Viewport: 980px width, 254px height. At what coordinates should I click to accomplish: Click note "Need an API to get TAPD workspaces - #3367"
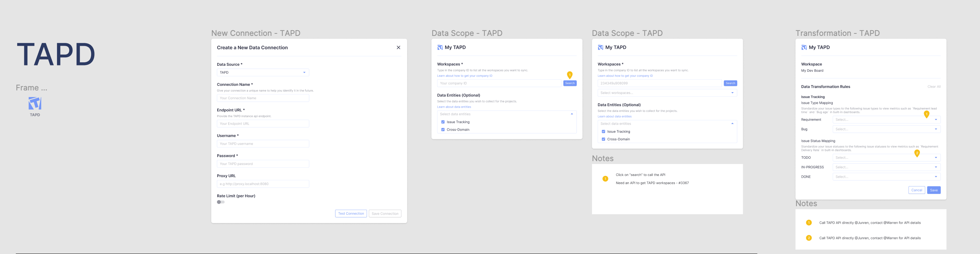pyautogui.click(x=652, y=183)
